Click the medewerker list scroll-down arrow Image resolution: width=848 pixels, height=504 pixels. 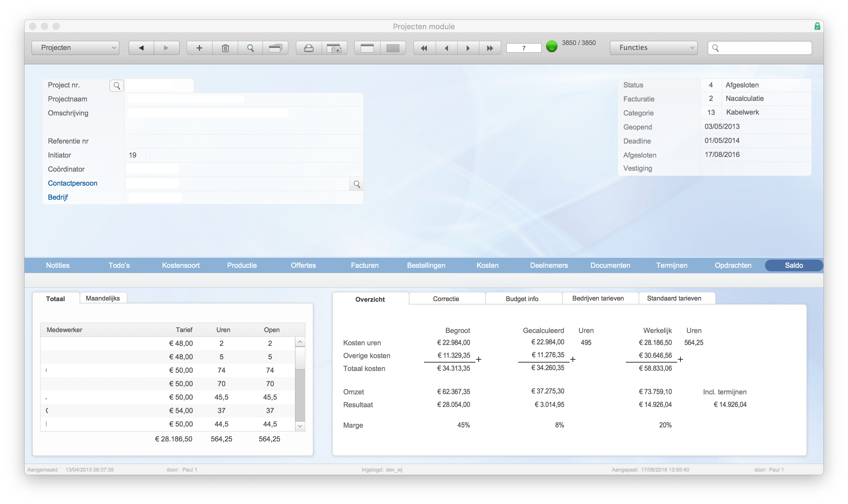[300, 426]
